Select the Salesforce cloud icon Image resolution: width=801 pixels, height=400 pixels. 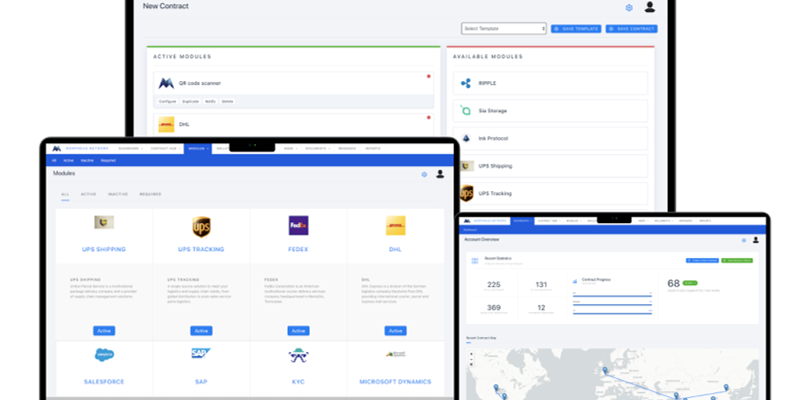click(x=104, y=354)
